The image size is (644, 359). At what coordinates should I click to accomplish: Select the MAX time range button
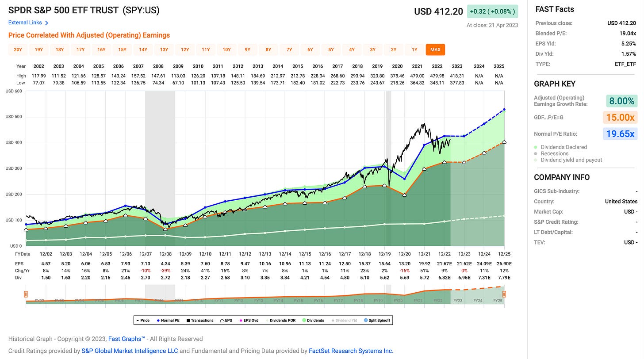click(x=435, y=50)
